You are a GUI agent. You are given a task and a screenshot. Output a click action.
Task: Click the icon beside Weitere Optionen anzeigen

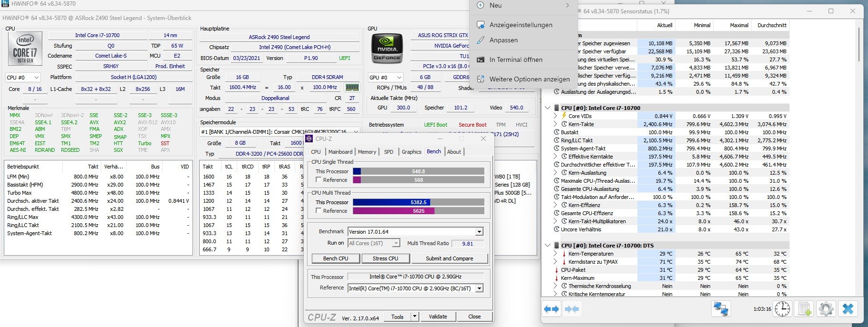(481, 79)
